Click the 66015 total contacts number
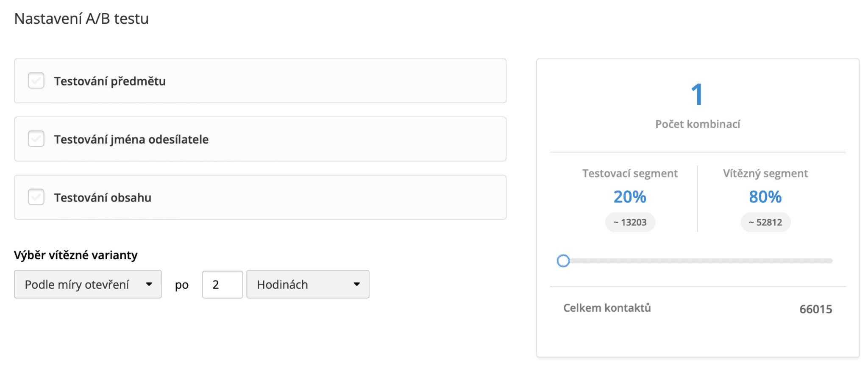The image size is (868, 365). [816, 310]
